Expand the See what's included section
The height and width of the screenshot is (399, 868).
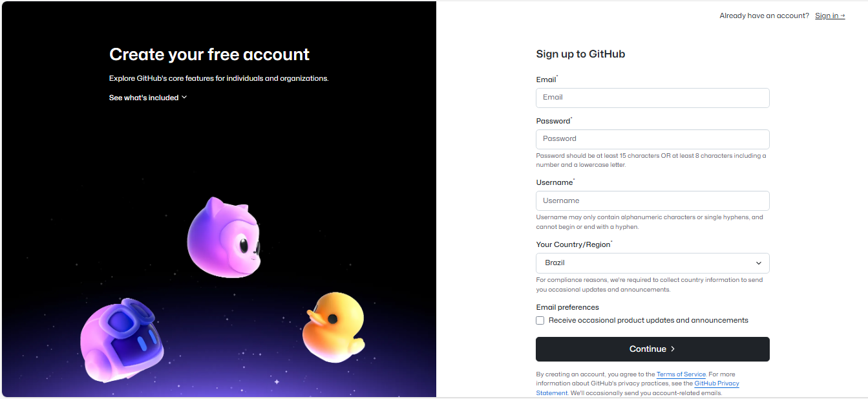pos(144,98)
